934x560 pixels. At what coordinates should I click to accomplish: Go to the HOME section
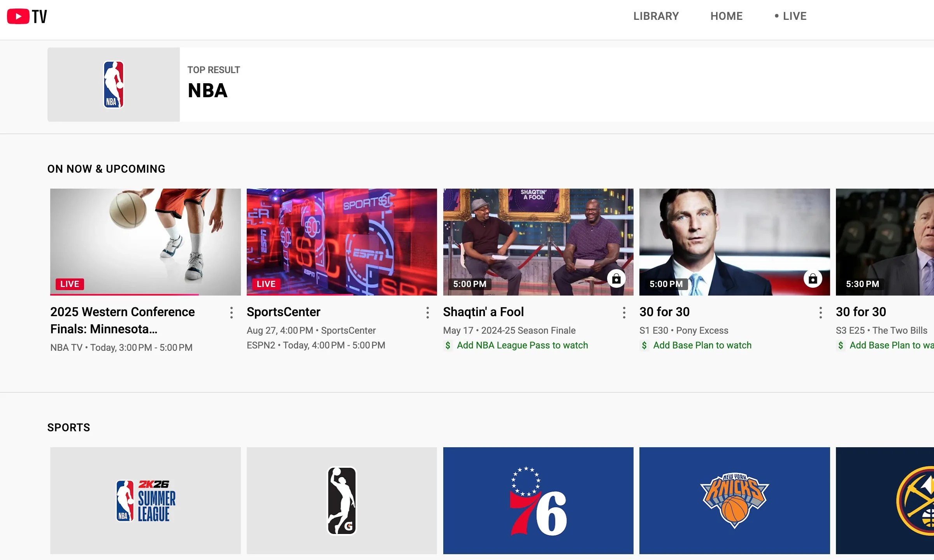(726, 16)
